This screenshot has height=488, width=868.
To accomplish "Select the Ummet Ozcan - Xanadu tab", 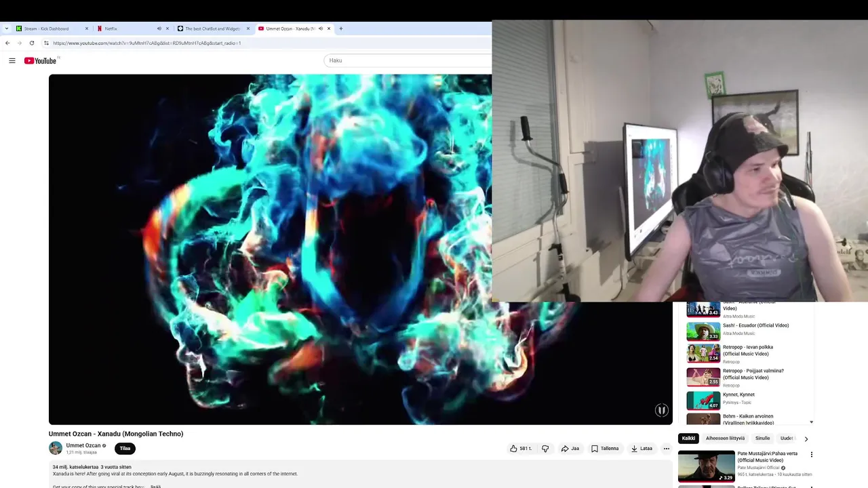I will (x=290, y=28).
